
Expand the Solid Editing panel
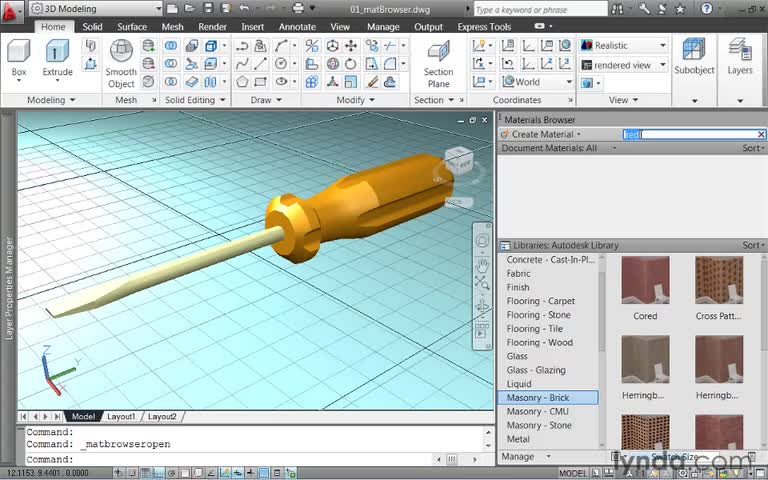coord(194,100)
